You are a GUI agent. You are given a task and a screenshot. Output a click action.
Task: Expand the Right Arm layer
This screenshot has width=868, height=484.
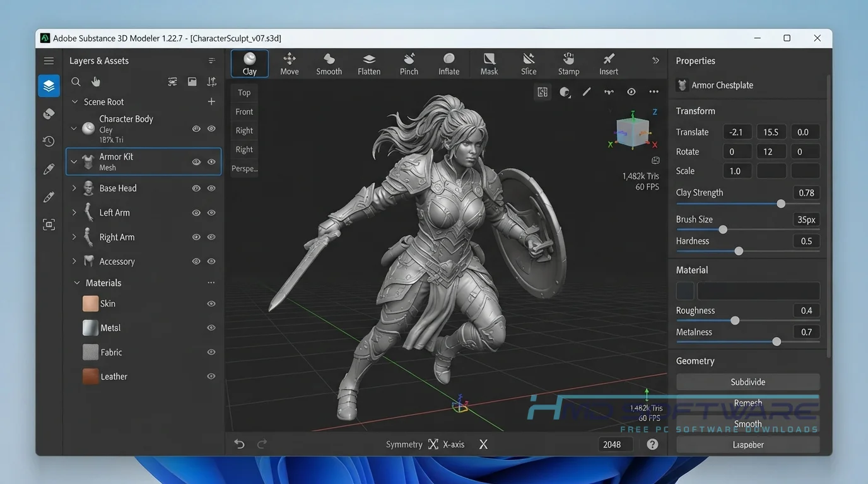74,237
